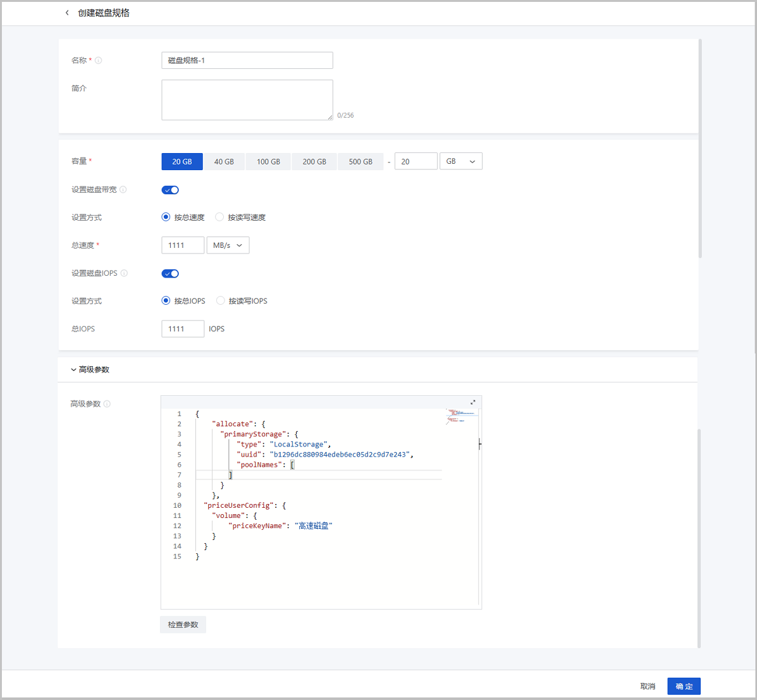Select the 按读写IOPS radio button
Screen dimensions: 757x700
tap(221, 301)
